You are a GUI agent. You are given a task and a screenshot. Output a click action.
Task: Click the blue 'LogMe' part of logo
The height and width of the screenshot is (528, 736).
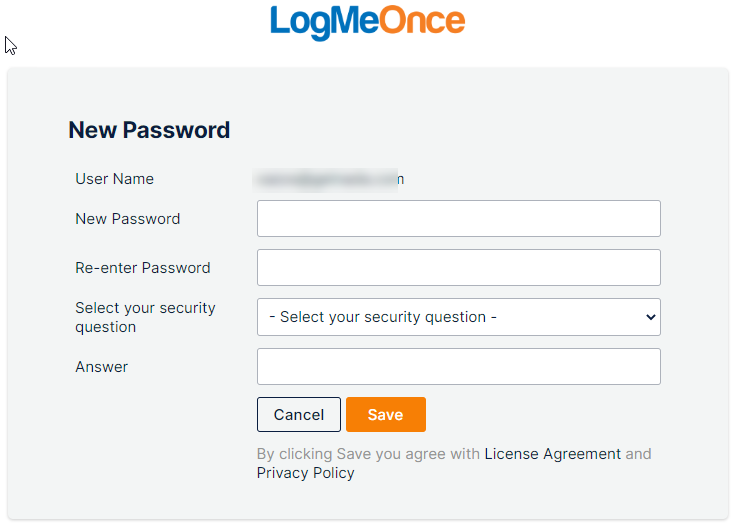pos(324,23)
